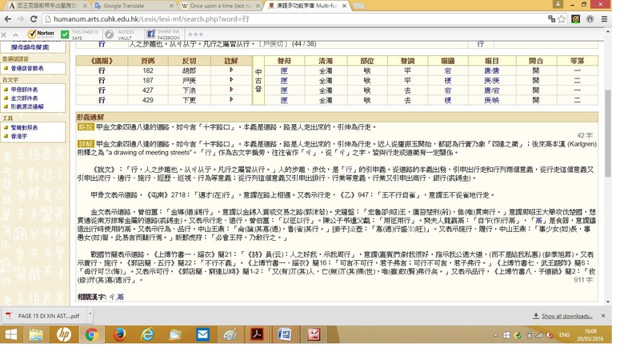Open Norton toolbar more options dots
This screenshot has height=364, width=640.
[196, 34]
